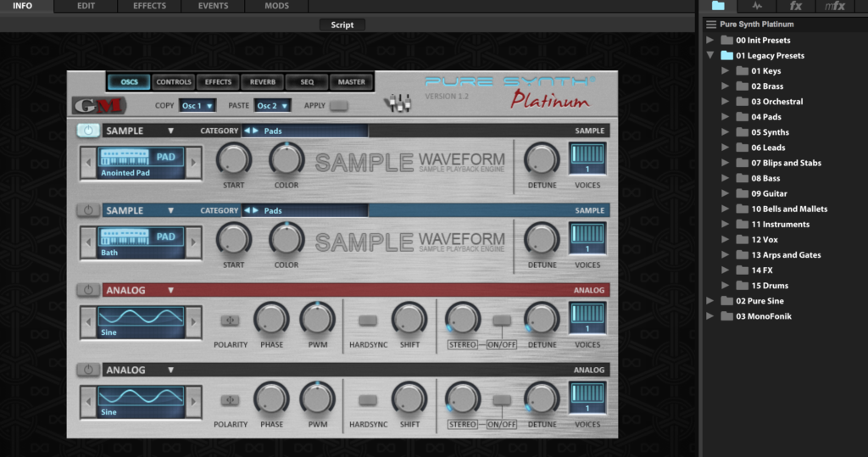868x457 pixels.
Task: Click the Script button
Action: click(x=342, y=25)
